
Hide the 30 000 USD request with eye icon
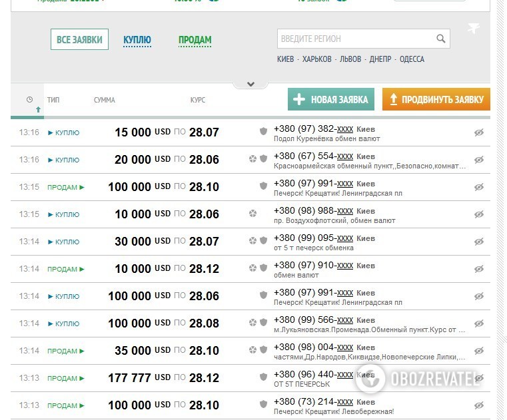pos(478,242)
